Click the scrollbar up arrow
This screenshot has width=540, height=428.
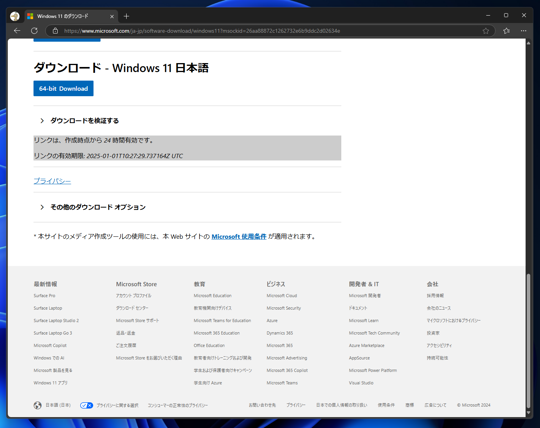pyautogui.click(x=529, y=42)
